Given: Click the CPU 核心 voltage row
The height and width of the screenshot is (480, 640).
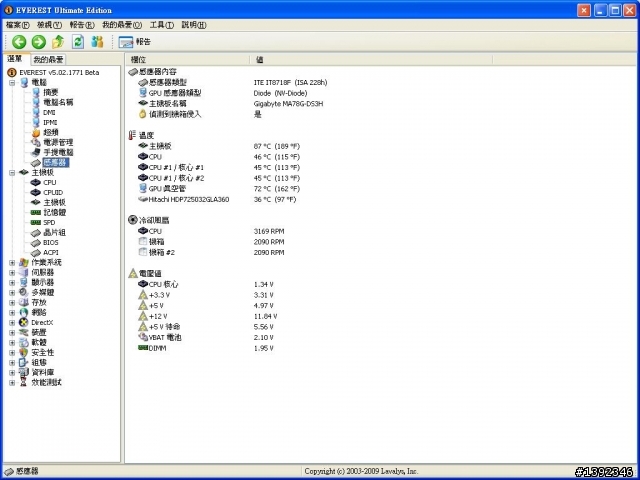Looking at the screenshot, I should pos(206,284).
